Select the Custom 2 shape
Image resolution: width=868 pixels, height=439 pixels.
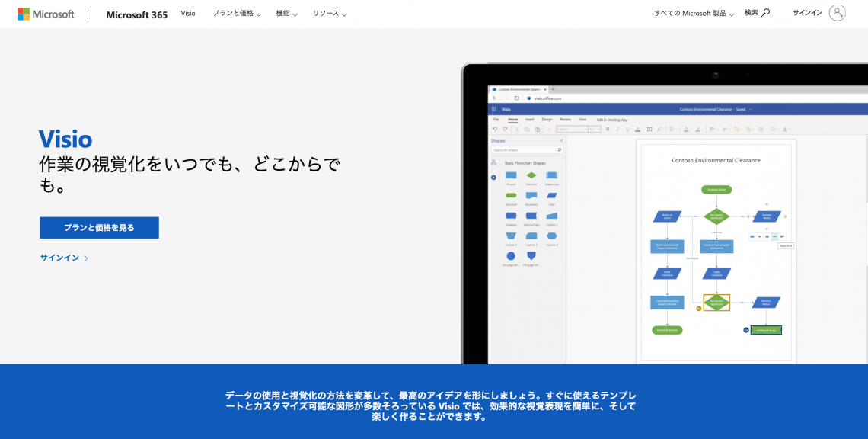(x=511, y=236)
